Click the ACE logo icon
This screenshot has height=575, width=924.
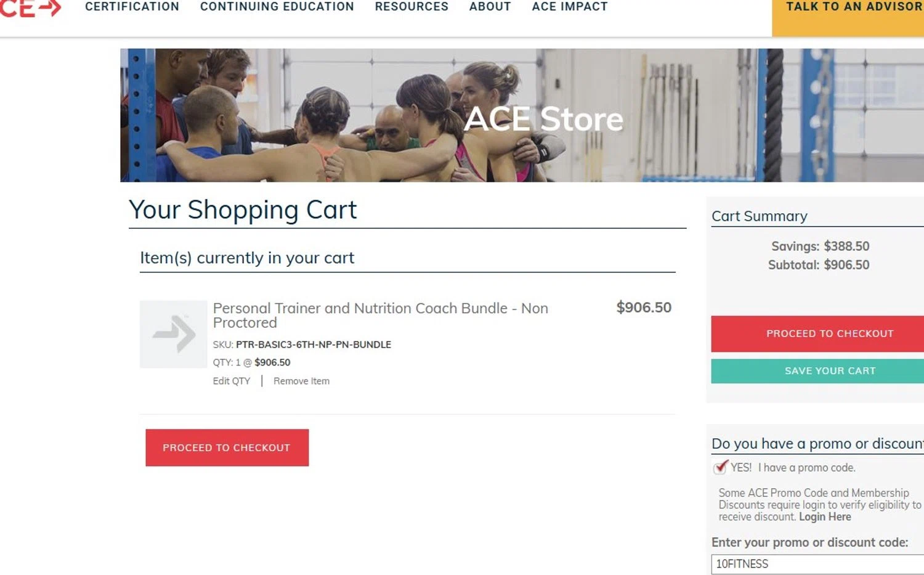click(31, 8)
